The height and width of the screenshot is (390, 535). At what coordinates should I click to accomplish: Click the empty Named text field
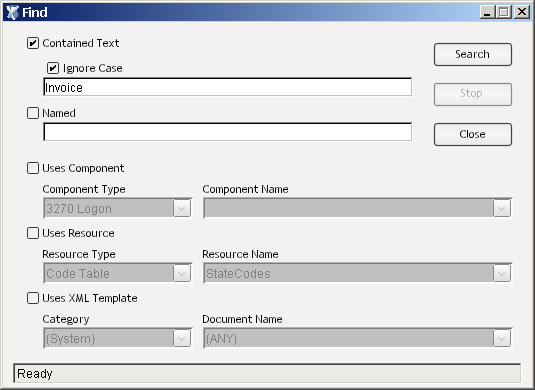tap(228, 132)
